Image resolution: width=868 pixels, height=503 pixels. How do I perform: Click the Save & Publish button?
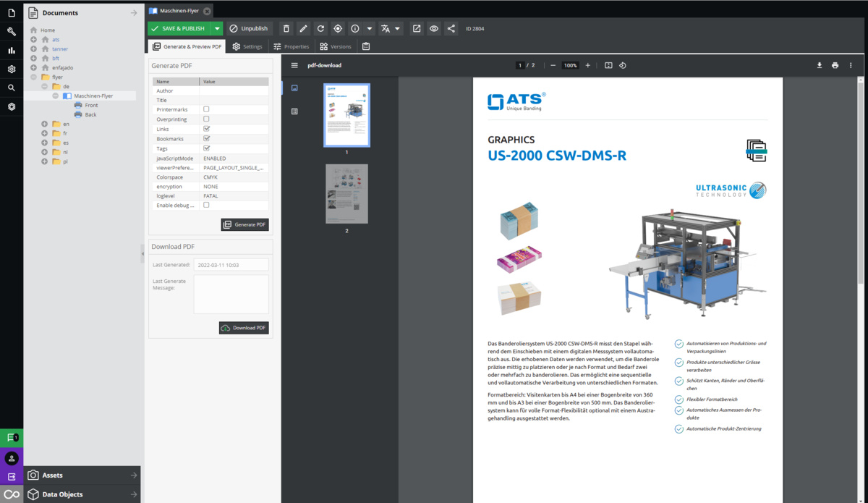click(179, 28)
